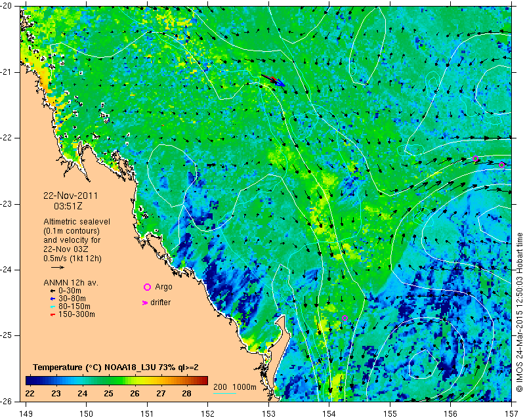Click the '1000m' bathymetry depth label
This screenshot has height=420, width=525.
click(x=244, y=387)
